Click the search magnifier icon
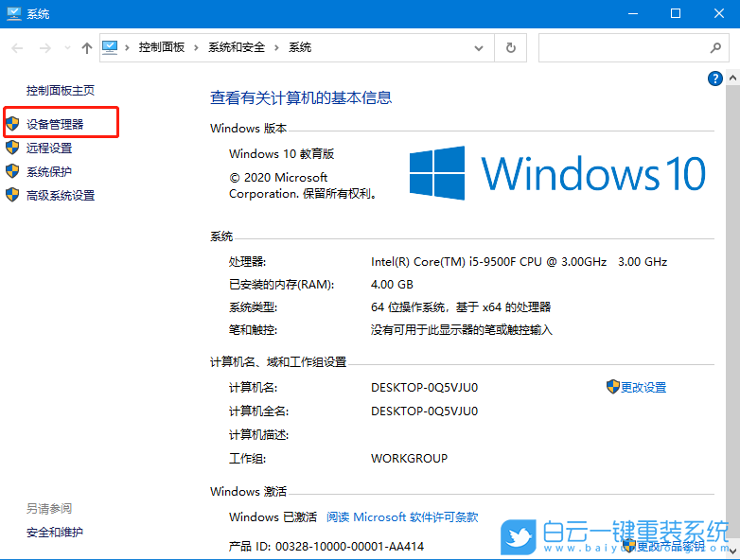The image size is (740, 560). (x=715, y=47)
